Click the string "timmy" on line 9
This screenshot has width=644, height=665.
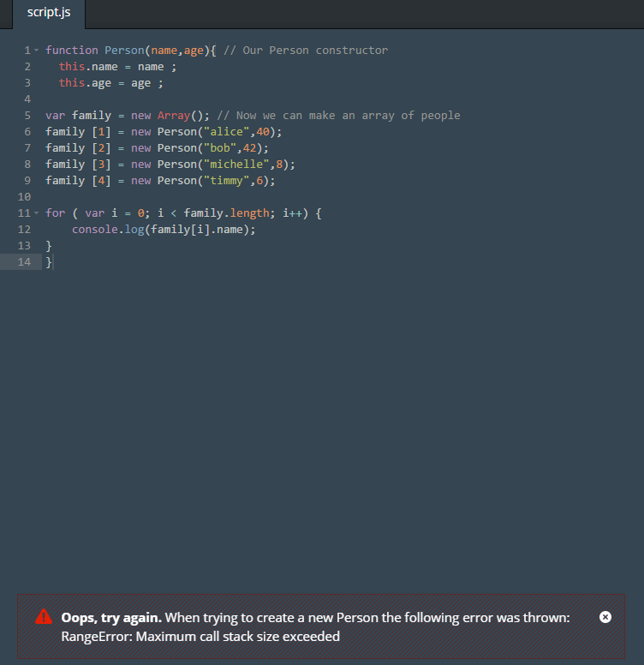pyautogui.click(x=227, y=181)
